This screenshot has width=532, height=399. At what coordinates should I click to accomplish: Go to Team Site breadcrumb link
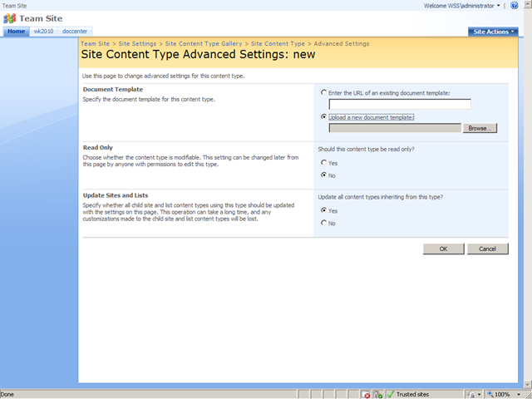(95, 43)
